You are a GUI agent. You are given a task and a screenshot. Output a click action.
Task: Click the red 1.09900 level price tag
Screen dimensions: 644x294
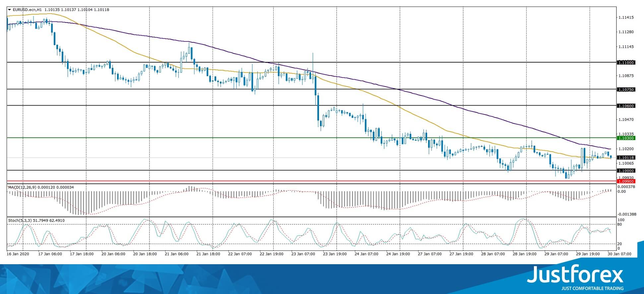pos(626,181)
